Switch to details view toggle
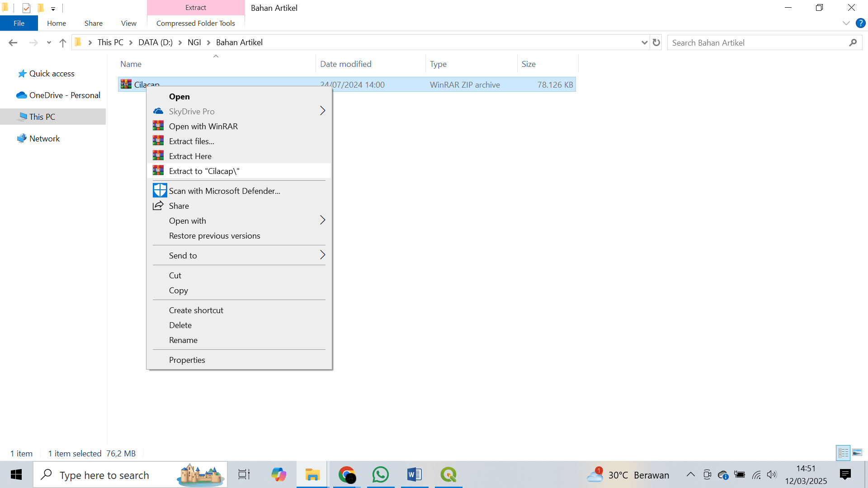Screen dimensions: 868x488 pyautogui.click(x=844, y=452)
